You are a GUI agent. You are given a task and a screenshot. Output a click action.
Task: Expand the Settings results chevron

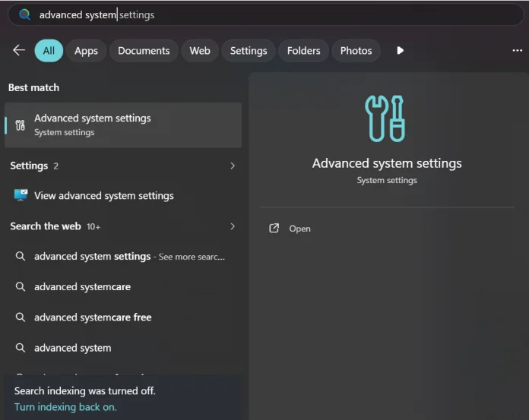pyautogui.click(x=233, y=166)
